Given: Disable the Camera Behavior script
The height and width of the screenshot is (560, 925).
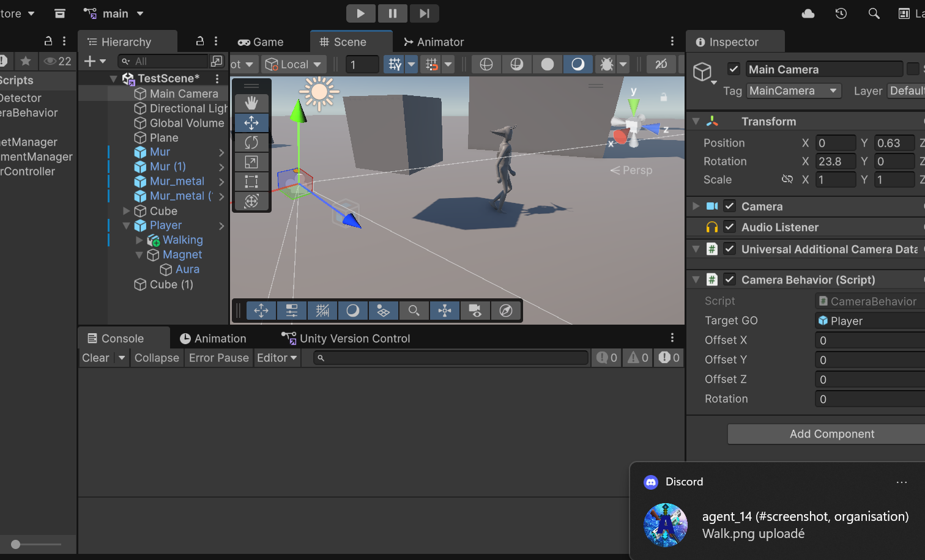Looking at the screenshot, I should (729, 279).
